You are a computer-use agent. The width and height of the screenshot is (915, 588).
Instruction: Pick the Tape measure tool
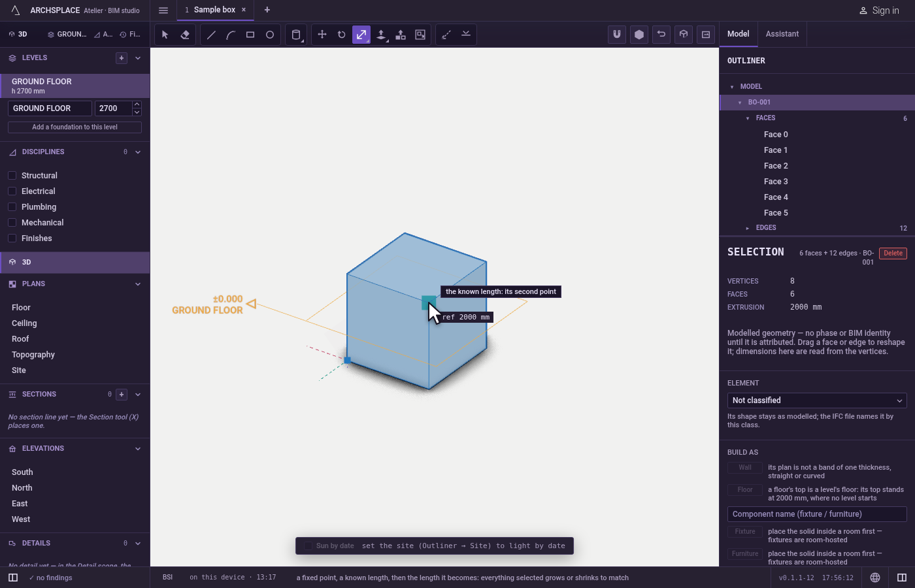click(x=446, y=35)
